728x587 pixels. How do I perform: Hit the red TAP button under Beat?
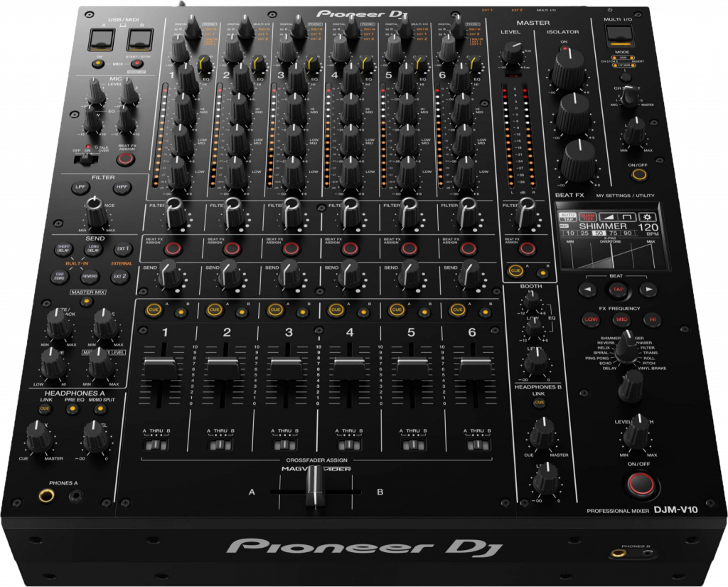click(x=618, y=290)
